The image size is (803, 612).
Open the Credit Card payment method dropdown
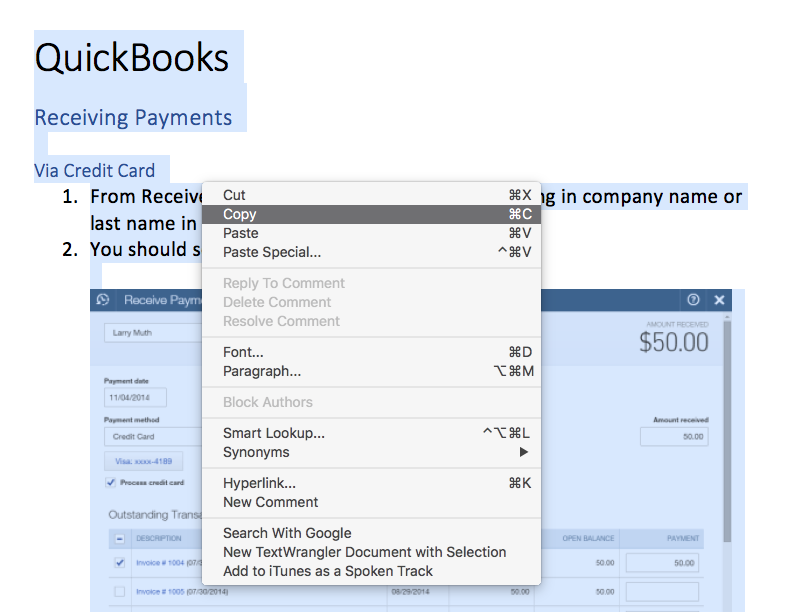(152, 436)
